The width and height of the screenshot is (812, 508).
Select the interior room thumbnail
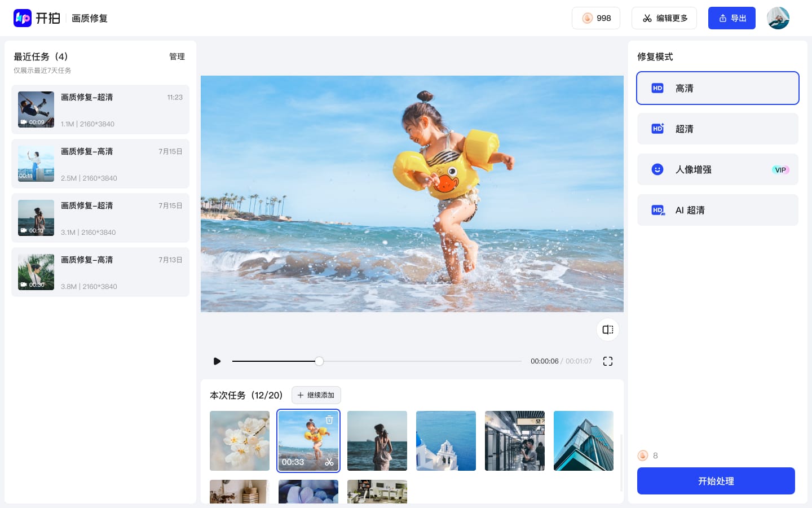point(377,492)
